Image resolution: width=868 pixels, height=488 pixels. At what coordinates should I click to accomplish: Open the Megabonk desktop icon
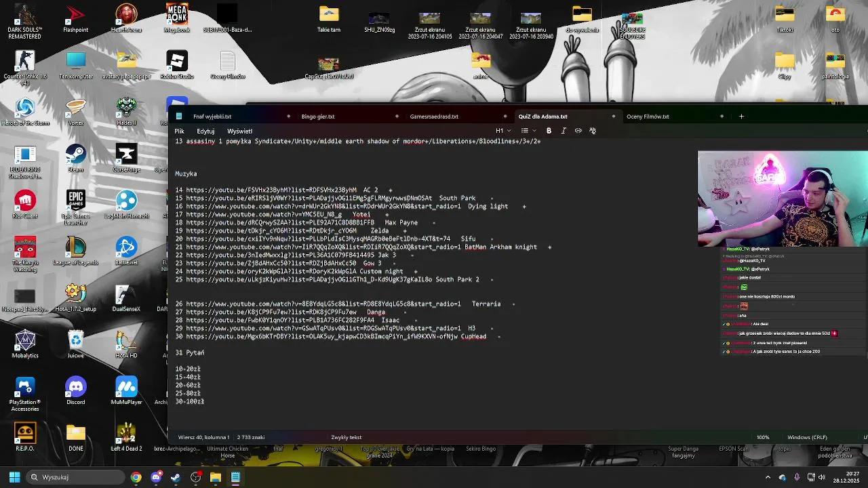coord(177,18)
